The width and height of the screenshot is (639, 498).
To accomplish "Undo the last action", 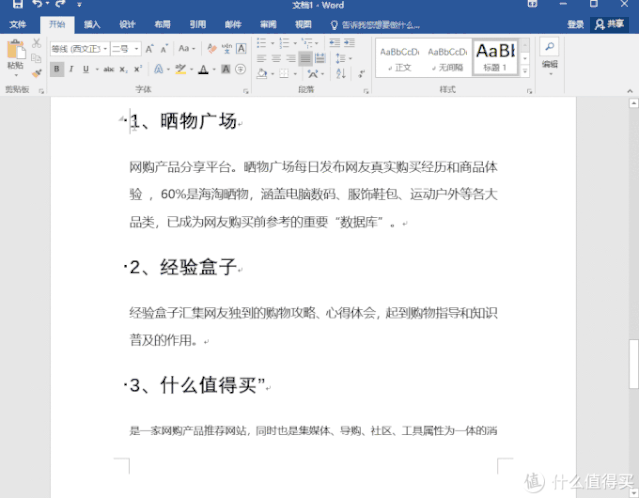I will [x=37, y=4].
